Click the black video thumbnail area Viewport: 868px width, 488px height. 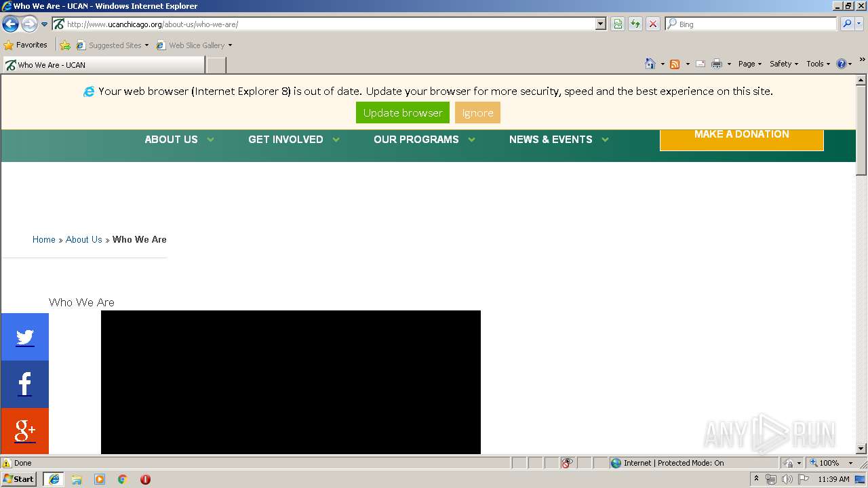click(x=291, y=382)
